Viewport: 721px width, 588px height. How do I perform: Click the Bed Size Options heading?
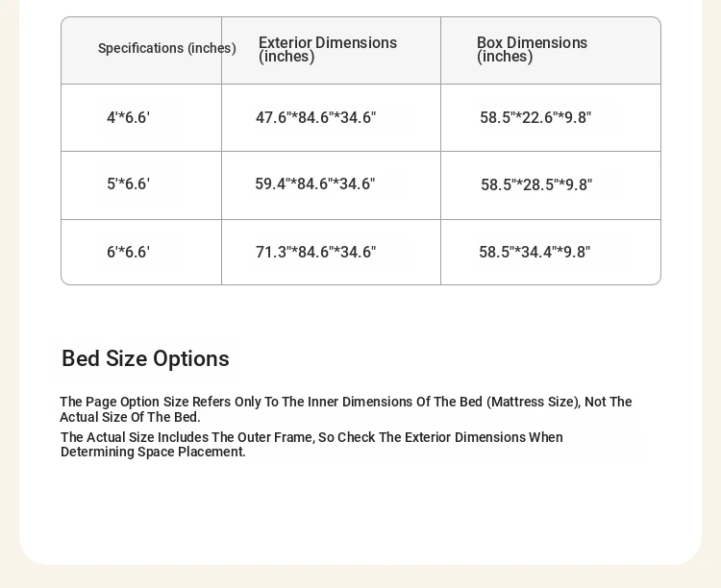[145, 358]
